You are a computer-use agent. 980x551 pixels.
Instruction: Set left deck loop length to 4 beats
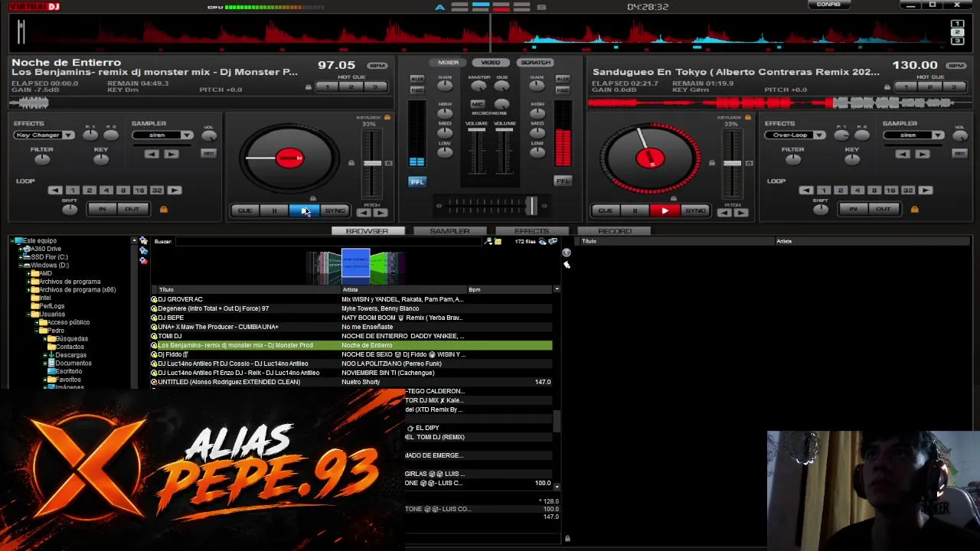tap(106, 191)
